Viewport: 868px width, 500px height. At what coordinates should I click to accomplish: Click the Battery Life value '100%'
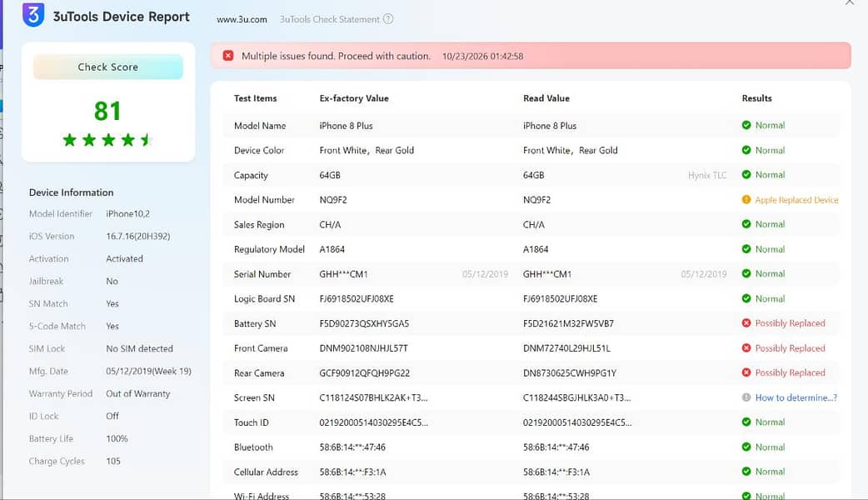point(117,438)
